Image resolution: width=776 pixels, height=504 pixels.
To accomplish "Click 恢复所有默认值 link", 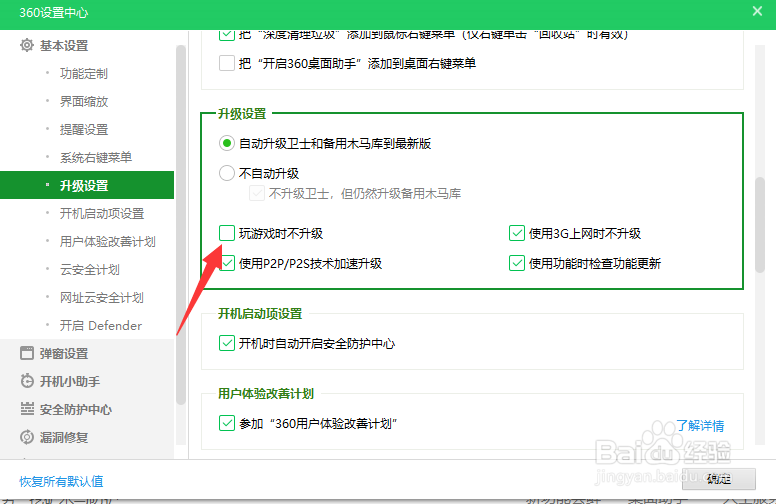I will coord(61,481).
